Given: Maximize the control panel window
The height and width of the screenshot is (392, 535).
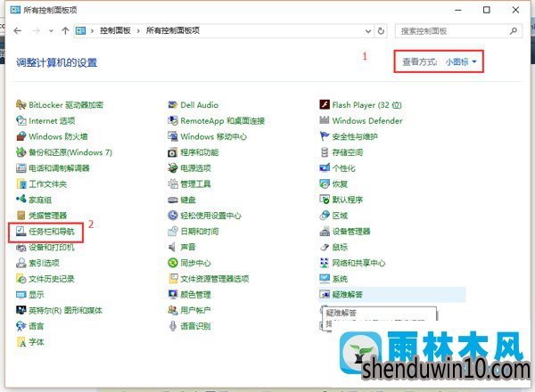Looking at the screenshot, I should (x=487, y=10).
